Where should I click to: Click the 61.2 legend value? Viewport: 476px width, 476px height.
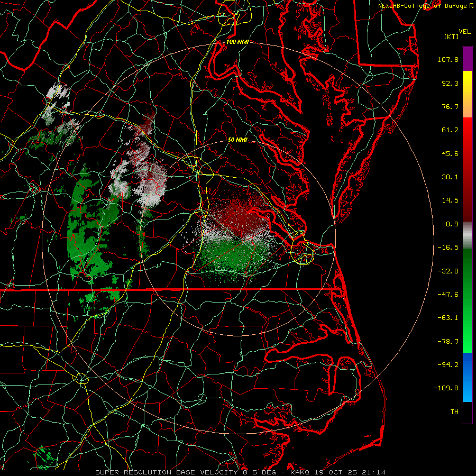tap(450, 130)
